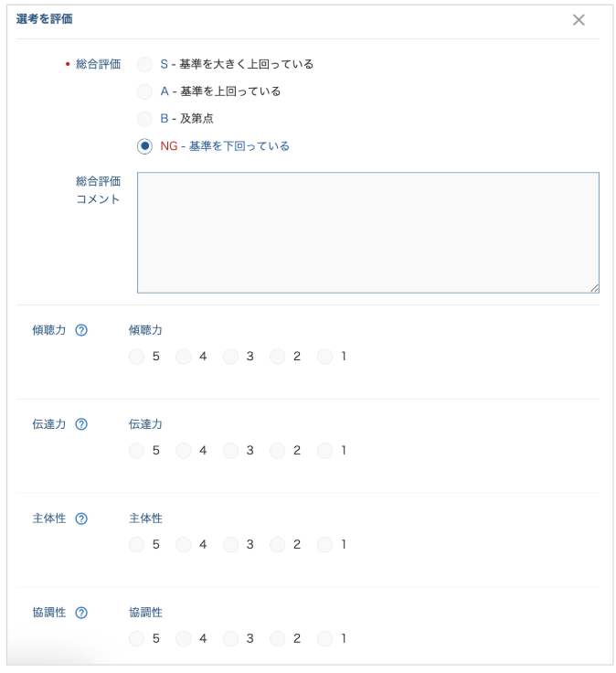Rate 傾聴力 as 1
Screen dimensions: 616x673
(324, 357)
